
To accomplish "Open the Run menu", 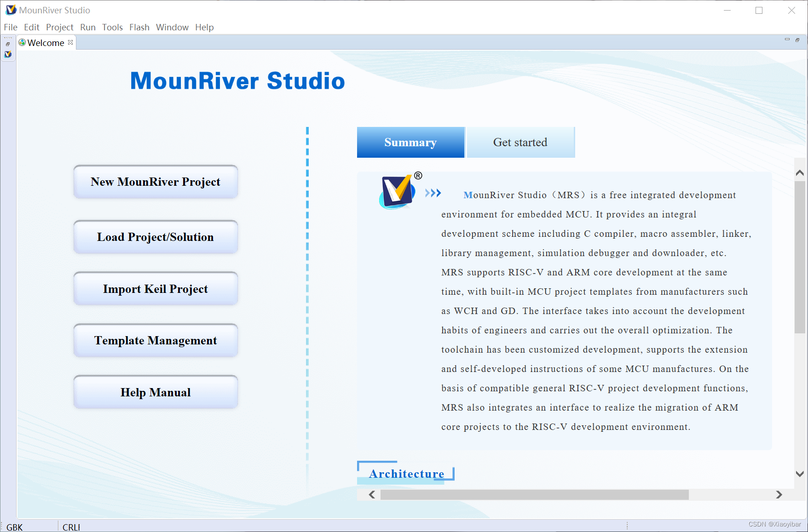I will tap(88, 27).
